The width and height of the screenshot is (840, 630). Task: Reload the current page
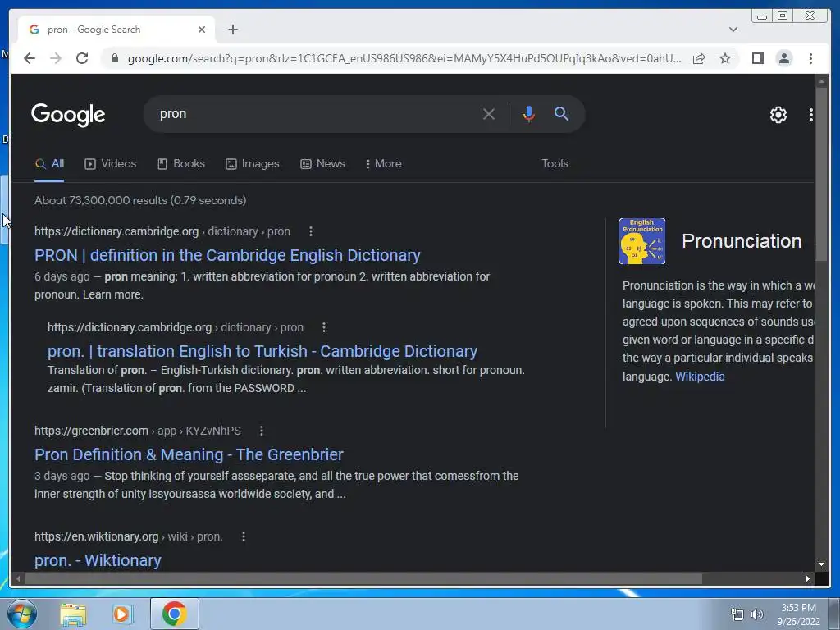82,58
